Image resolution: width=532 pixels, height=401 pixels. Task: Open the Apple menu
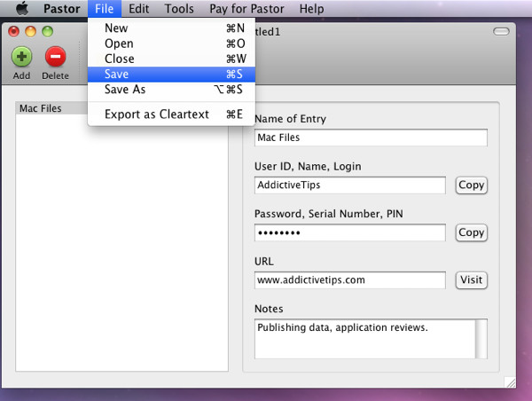point(22,9)
